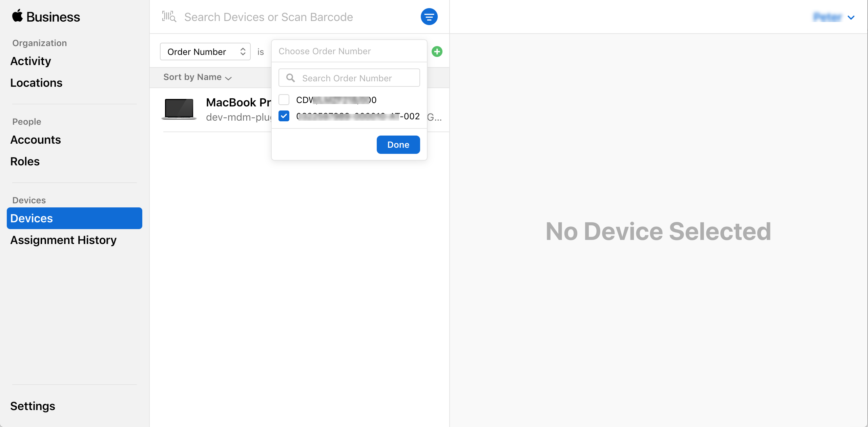This screenshot has height=427, width=868.
Task: Click the Apple Business logo
Action: [x=46, y=17]
